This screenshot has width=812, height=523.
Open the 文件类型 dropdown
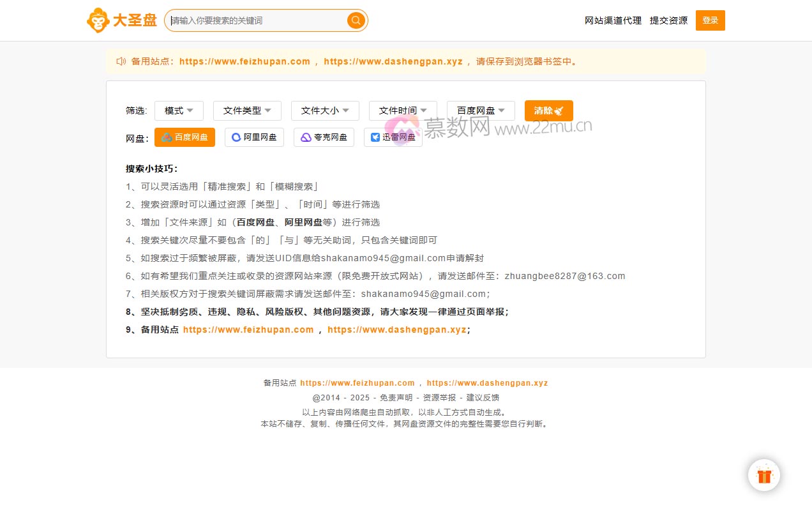coord(247,110)
